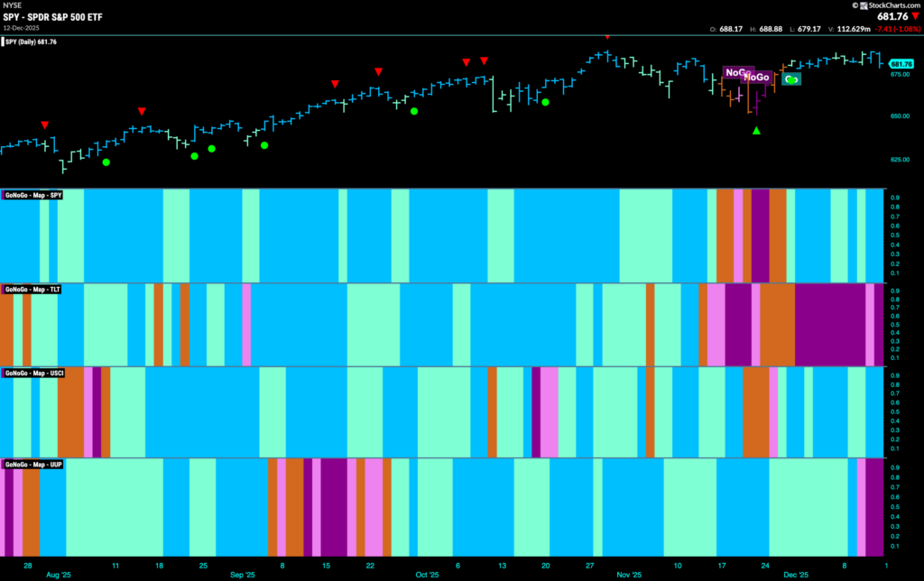Click the NYSE exchange label

tap(12, 5)
